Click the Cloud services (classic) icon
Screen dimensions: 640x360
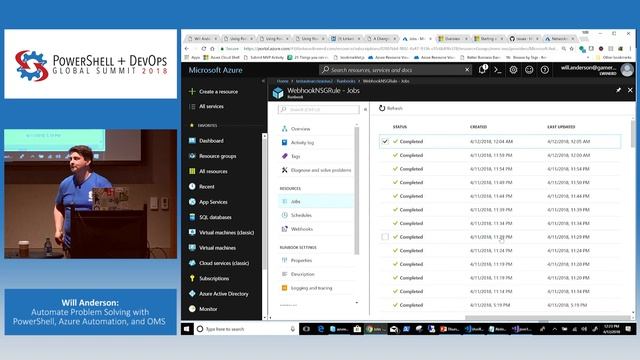click(x=192, y=263)
